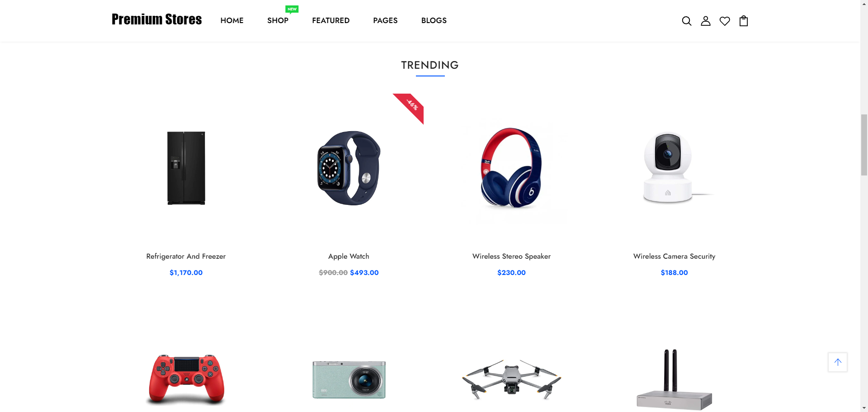Open the HOME menu item
The height and width of the screenshot is (412, 868).
(232, 20)
